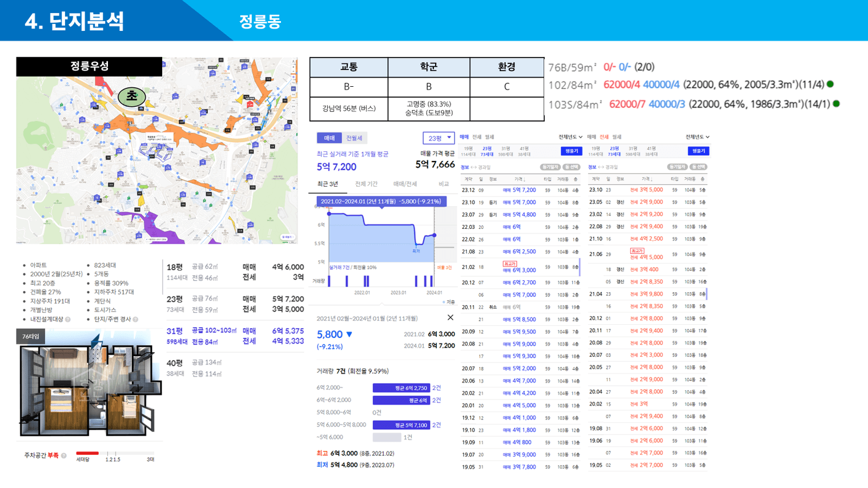Toggle 정보↔경과일 in sales table
The height and width of the screenshot is (488, 868).
tap(476, 167)
